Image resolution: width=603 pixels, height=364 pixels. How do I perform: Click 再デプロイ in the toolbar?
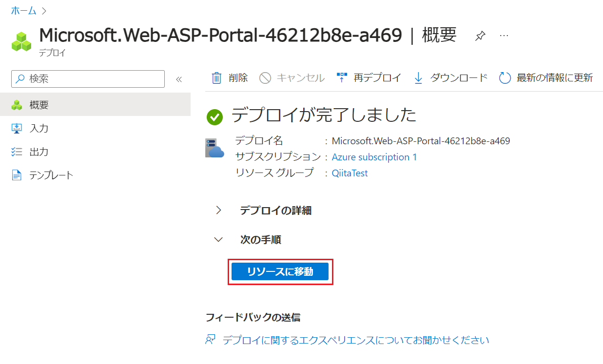pos(377,77)
